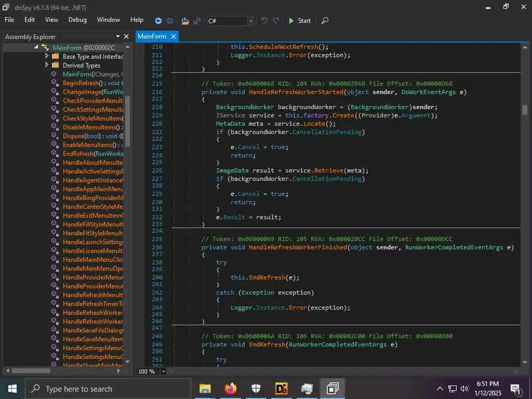Select HandleLicenseMenuItem method in tree
Screen dimensions: 532x399
tap(93, 250)
